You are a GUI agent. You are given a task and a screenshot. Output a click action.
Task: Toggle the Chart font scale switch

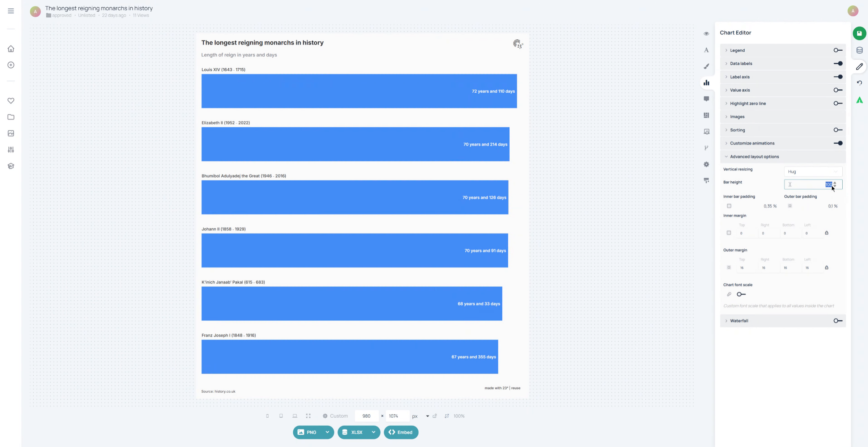pyautogui.click(x=741, y=294)
